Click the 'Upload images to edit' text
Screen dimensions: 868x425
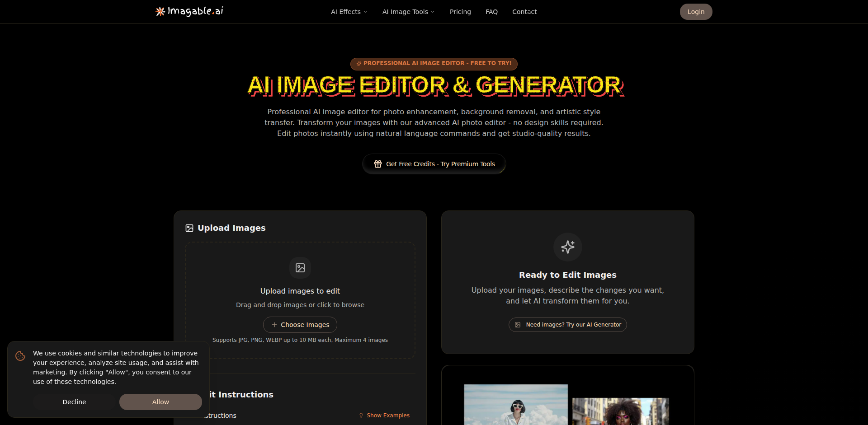pyautogui.click(x=300, y=291)
